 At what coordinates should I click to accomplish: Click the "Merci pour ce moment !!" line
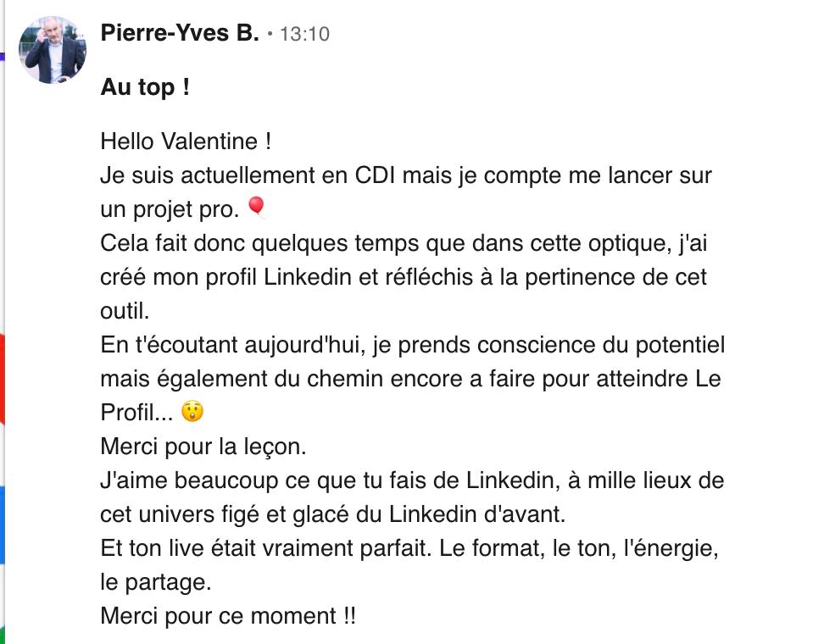coord(228,616)
